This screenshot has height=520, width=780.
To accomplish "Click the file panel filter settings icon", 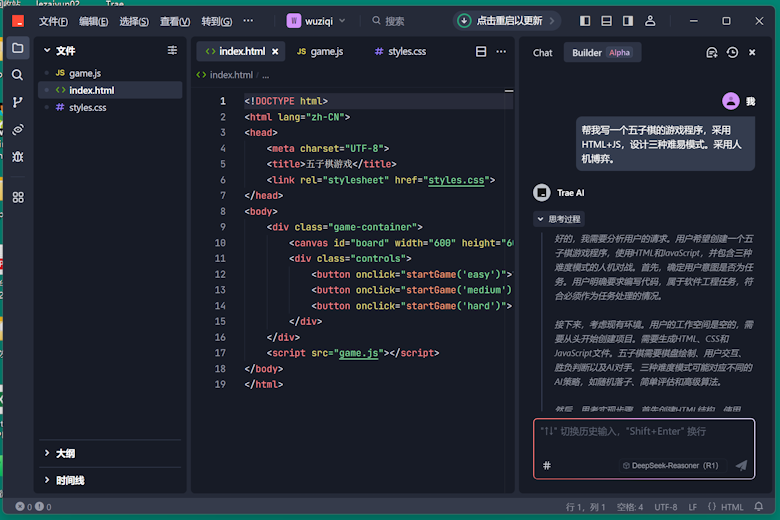I will pos(172,50).
